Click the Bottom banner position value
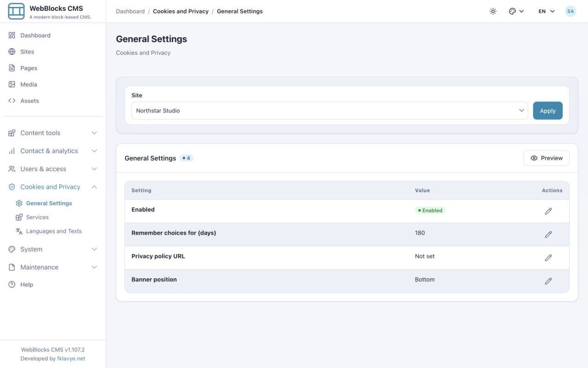Screen dimensions: 588x368 425,280
